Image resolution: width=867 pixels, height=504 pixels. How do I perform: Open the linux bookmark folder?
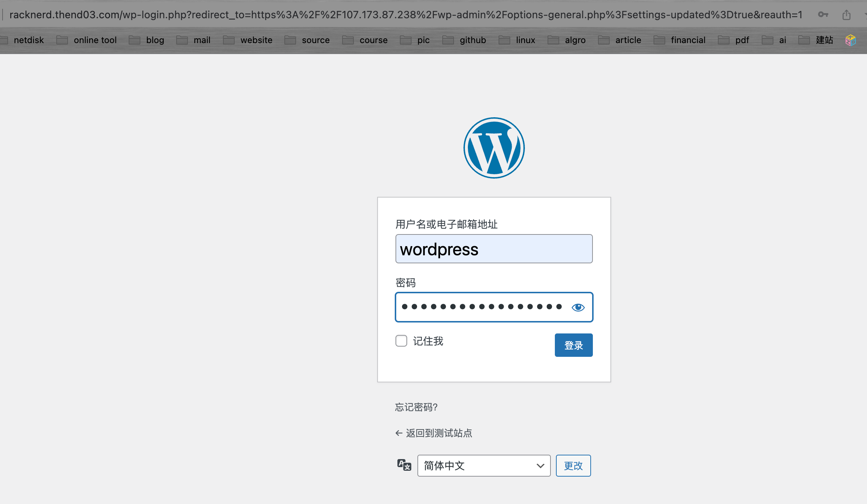(x=517, y=40)
